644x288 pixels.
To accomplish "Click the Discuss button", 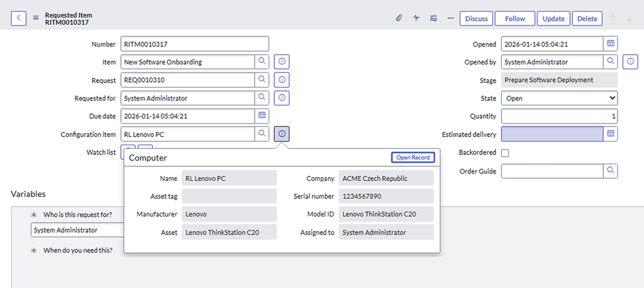I will pyautogui.click(x=476, y=19).
